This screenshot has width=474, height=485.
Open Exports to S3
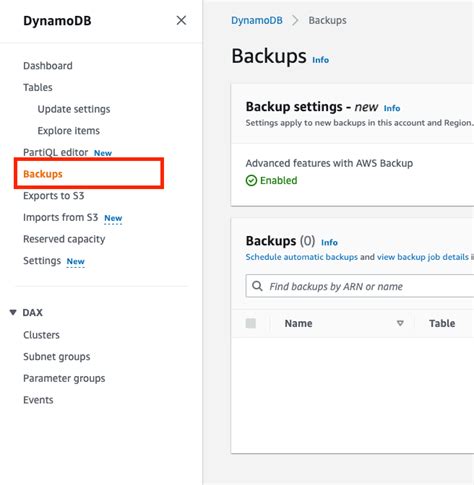pos(53,196)
